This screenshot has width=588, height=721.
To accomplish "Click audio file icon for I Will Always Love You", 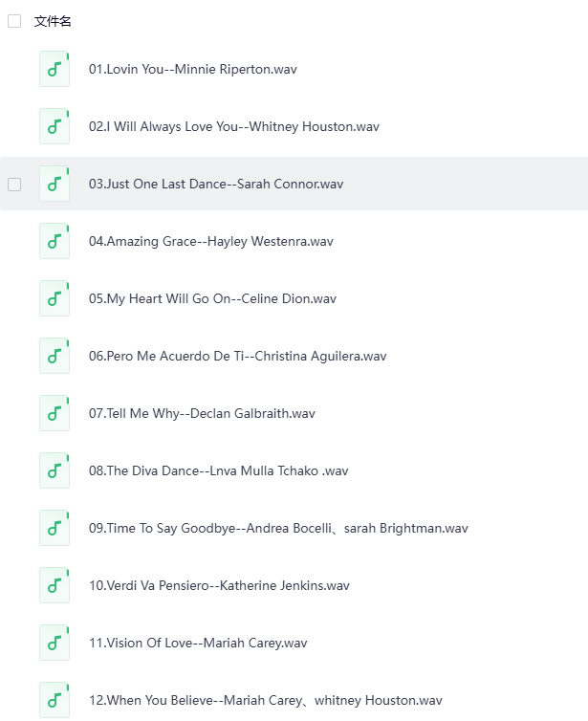I will click(x=54, y=126).
